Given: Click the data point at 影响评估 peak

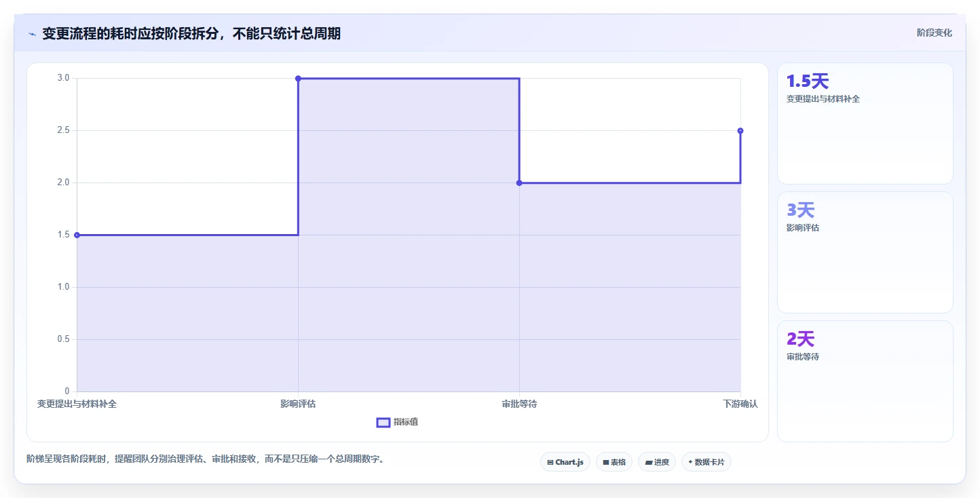Looking at the screenshot, I should pos(298,79).
